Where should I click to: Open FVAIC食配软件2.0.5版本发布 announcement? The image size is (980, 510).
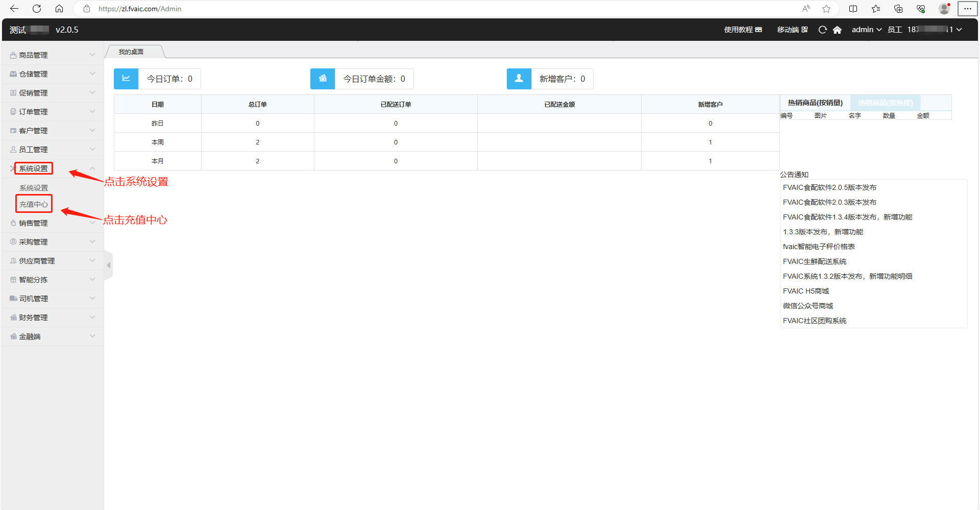829,187
